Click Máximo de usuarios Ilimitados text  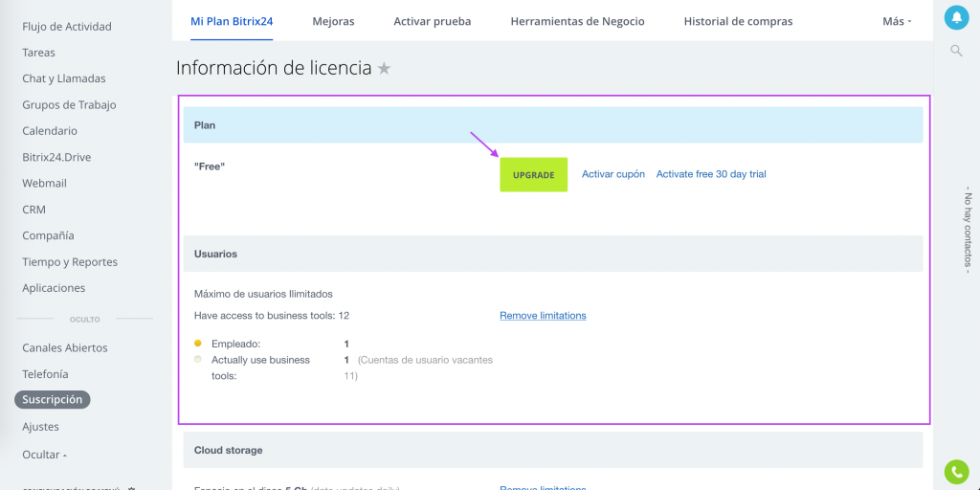(263, 294)
